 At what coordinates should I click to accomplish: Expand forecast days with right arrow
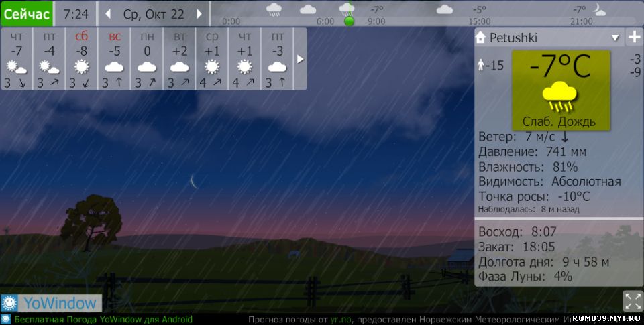pos(300,59)
